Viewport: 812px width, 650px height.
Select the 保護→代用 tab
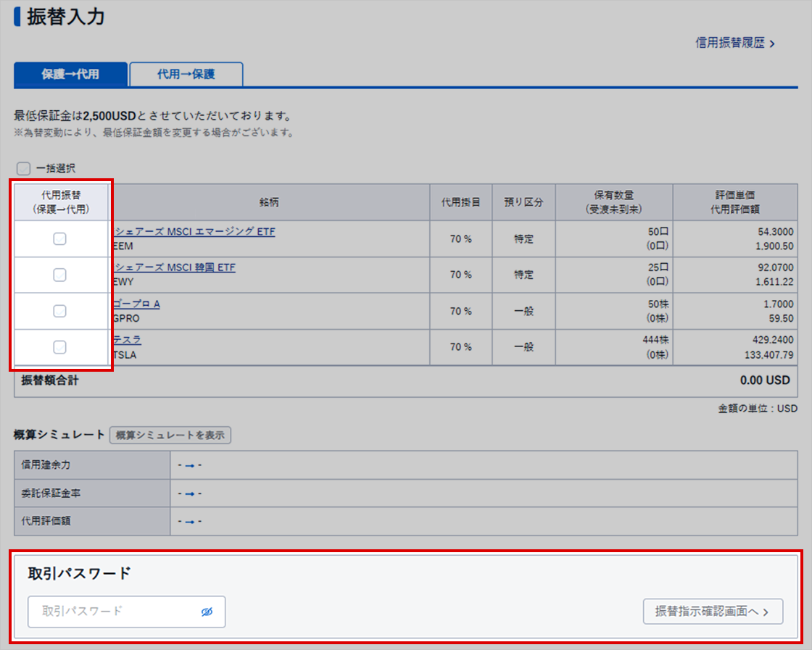pyautogui.click(x=70, y=74)
